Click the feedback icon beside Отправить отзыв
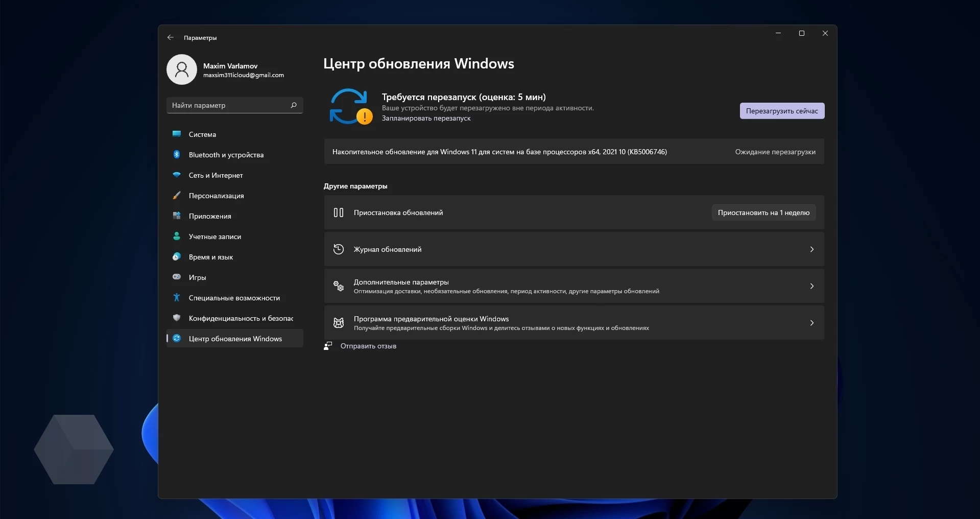This screenshot has height=519, width=980. (x=328, y=346)
